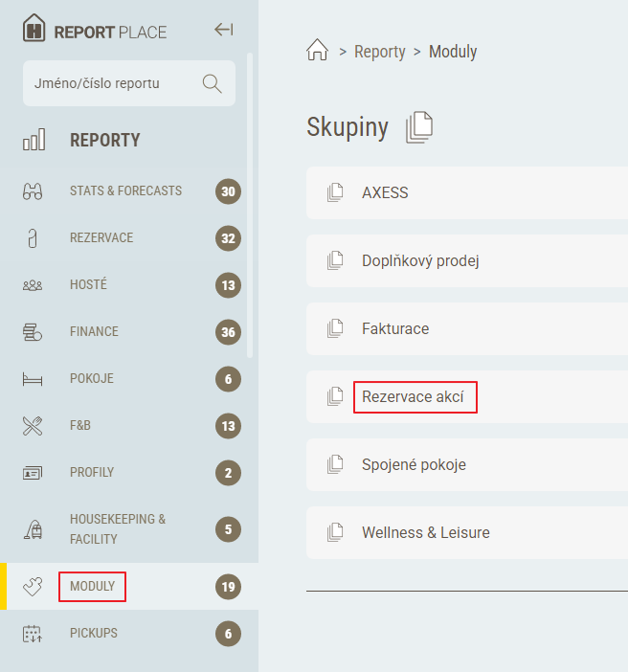This screenshot has width=628, height=672.
Task: Click the Finance coins icon
Action: point(33,331)
